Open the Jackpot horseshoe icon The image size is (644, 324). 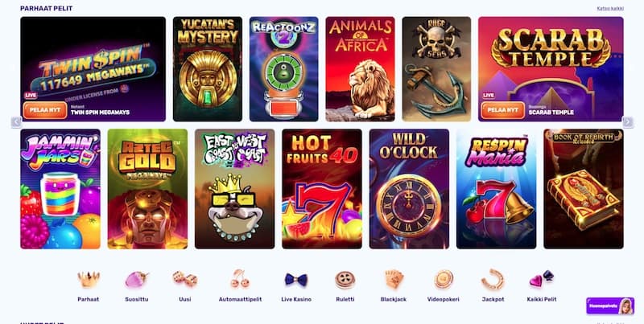click(493, 280)
